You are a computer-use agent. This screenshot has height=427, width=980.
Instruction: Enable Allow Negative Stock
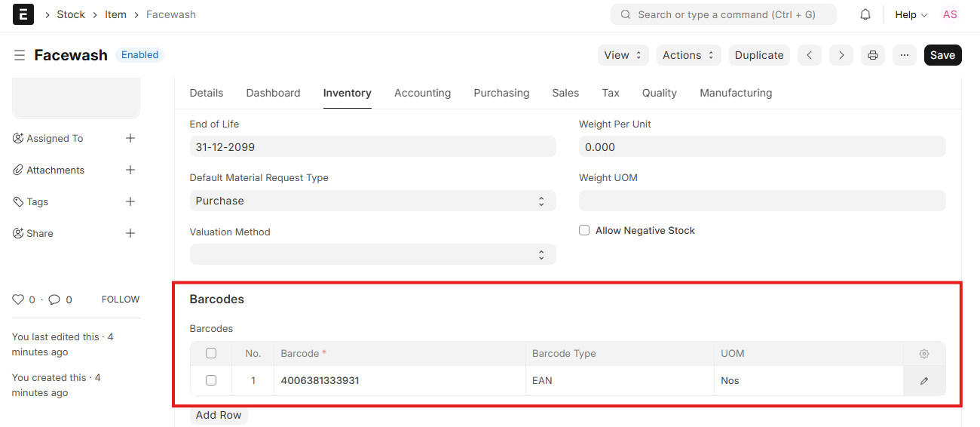[584, 230]
